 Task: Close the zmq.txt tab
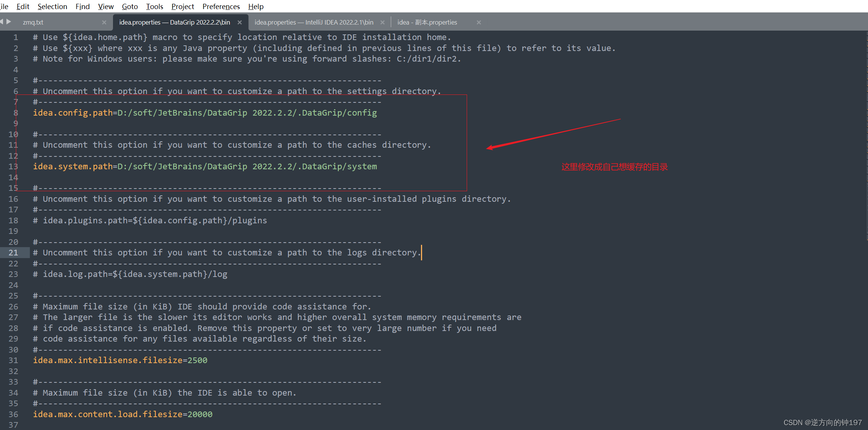click(104, 22)
